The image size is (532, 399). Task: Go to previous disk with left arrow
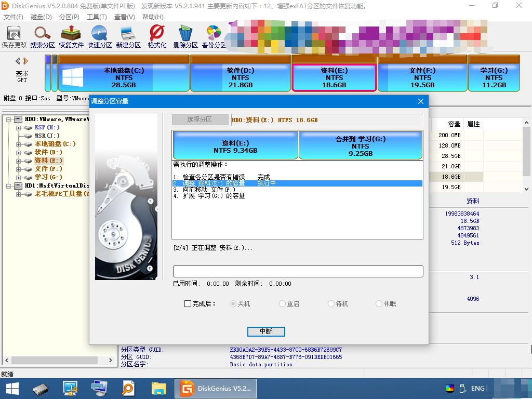pyautogui.click(x=18, y=61)
